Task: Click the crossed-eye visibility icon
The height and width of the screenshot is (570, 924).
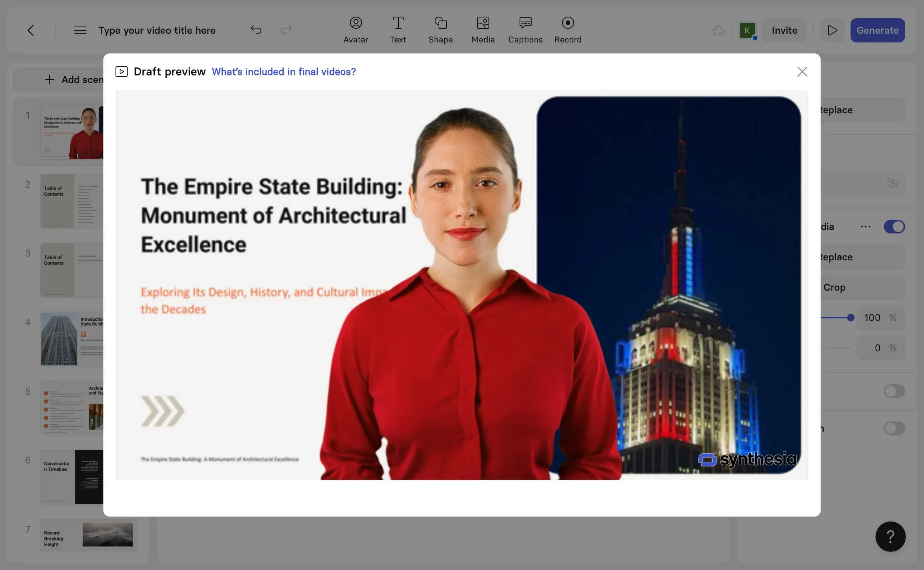Action: (893, 184)
